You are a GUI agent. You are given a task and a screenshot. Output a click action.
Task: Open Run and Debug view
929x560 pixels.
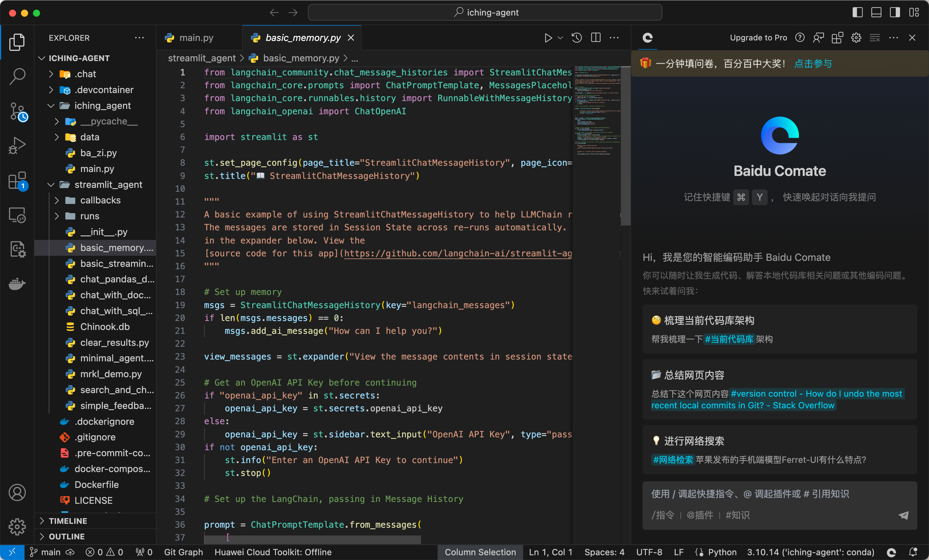pos(17,145)
